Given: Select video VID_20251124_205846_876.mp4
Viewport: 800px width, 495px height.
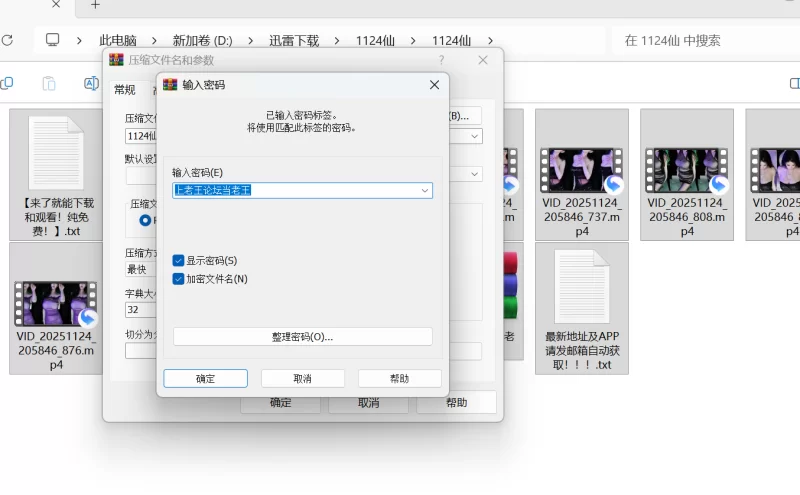Looking at the screenshot, I should (57, 309).
